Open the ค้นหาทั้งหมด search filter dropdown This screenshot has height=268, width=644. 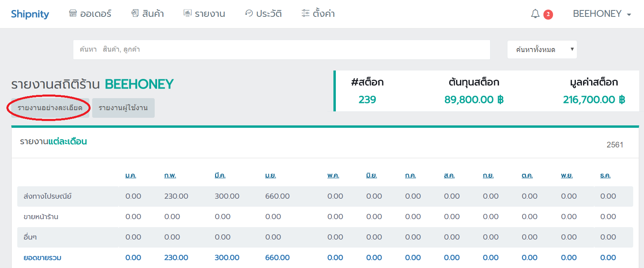coord(542,50)
